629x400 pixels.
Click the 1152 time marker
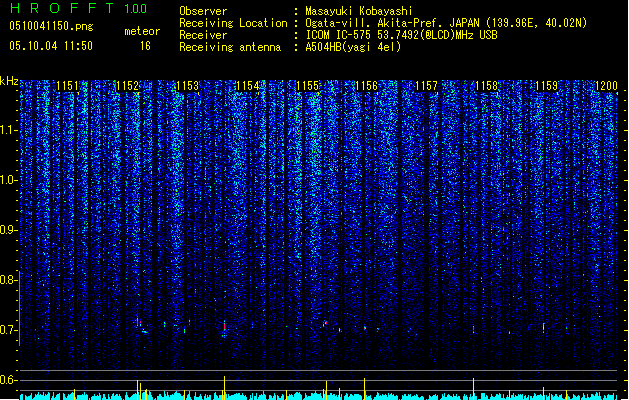(x=127, y=86)
